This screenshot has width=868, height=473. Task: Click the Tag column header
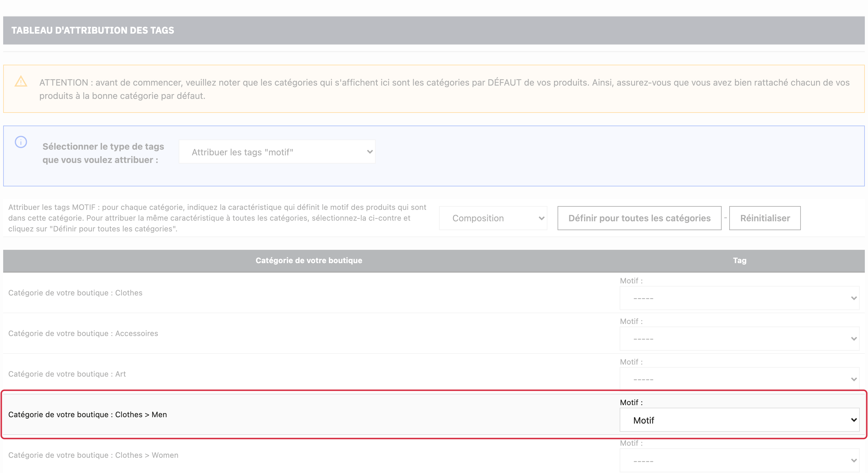[740, 260]
